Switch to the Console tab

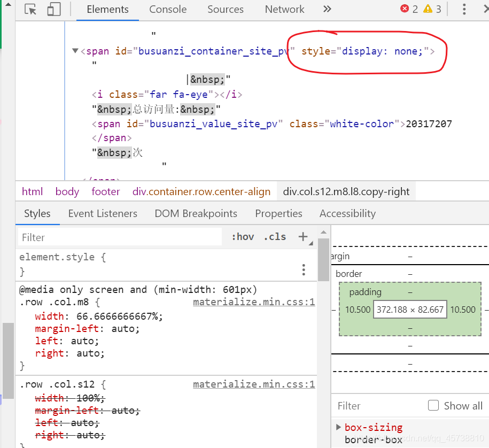click(168, 10)
